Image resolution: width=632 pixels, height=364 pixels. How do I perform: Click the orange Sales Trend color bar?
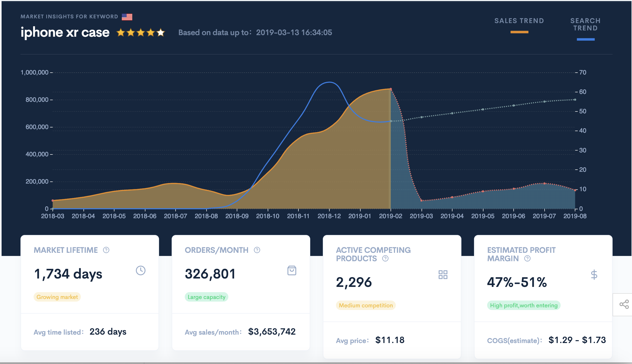(x=519, y=32)
